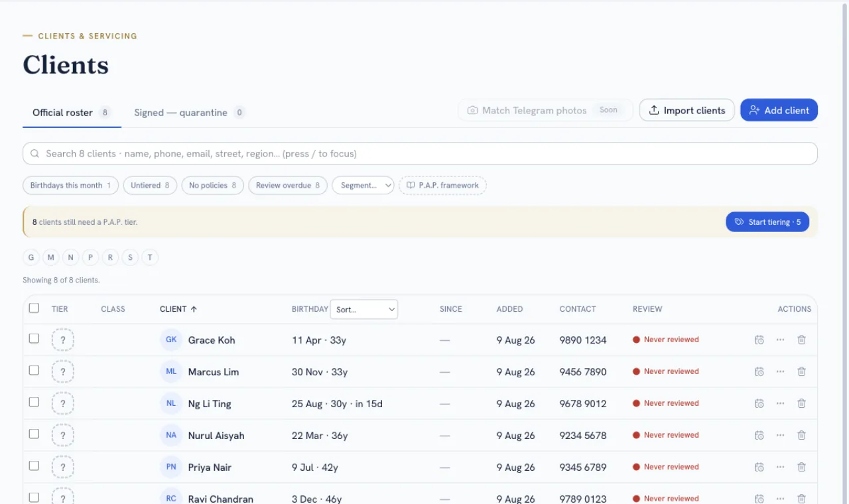Screen dimensions: 849x504
Task: Click the Match Telegram photos button
Action: click(x=545, y=110)
